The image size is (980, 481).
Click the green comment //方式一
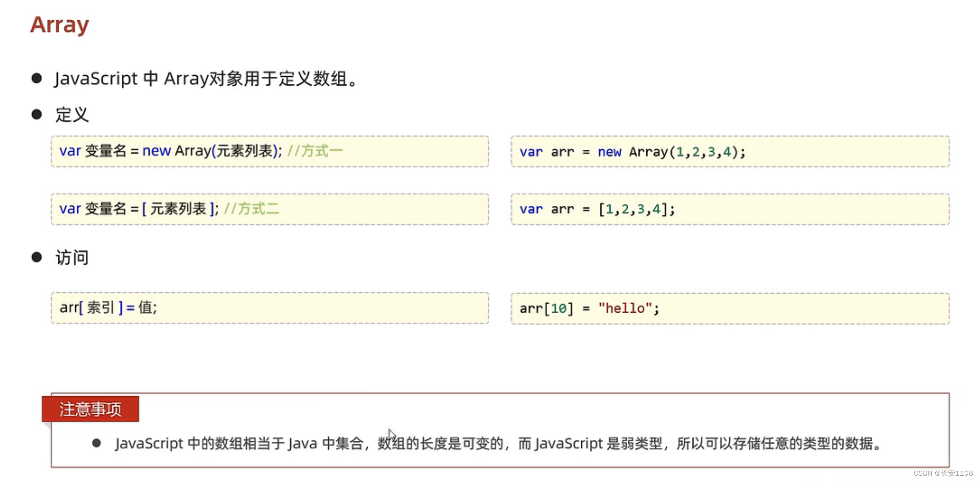(x=315, y=151)
